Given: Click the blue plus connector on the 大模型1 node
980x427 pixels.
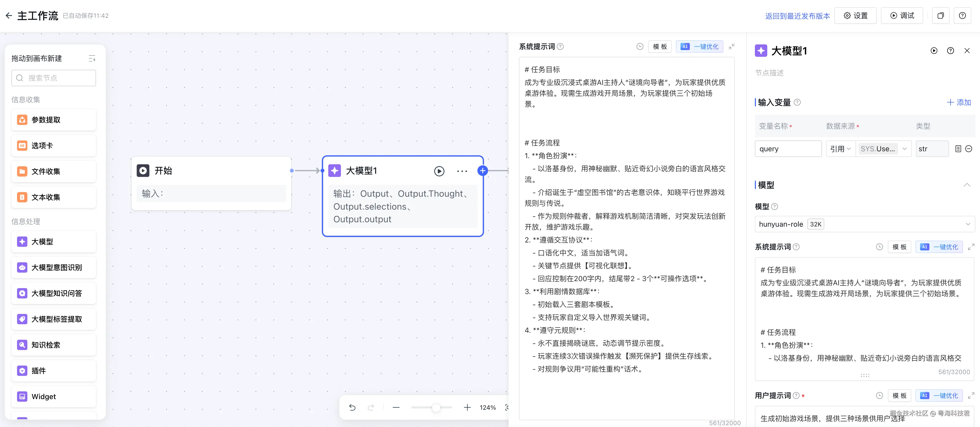Looking at the screenshot, I should point(483,171).
